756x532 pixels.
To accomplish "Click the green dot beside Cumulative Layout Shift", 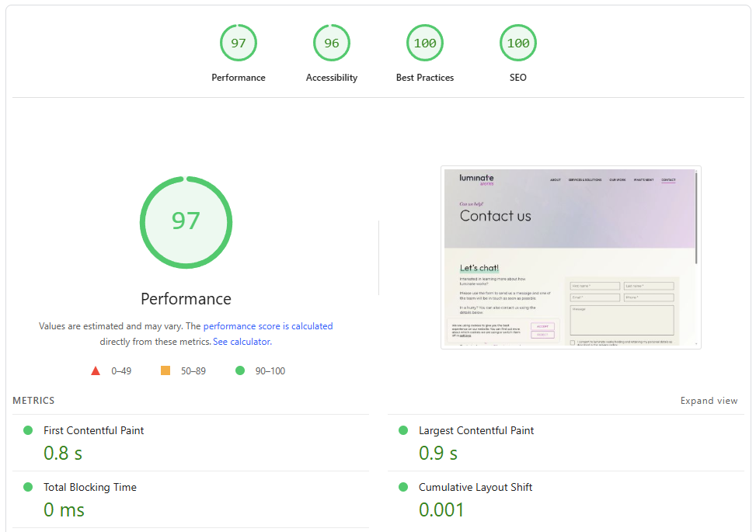I will tap(402, 487).
